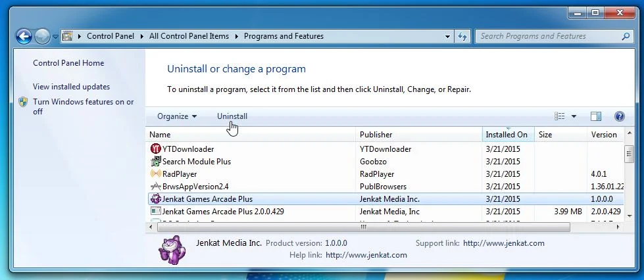This screenshot has height=280, width=644.
Task: Click the search magnifier icon
Action: pyautogui.click(x=626, y=36)
